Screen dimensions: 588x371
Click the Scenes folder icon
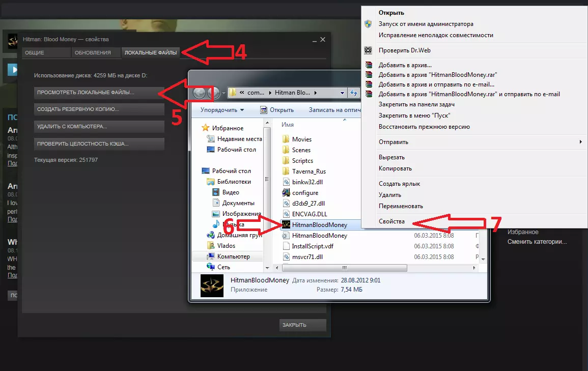(286, 150)
